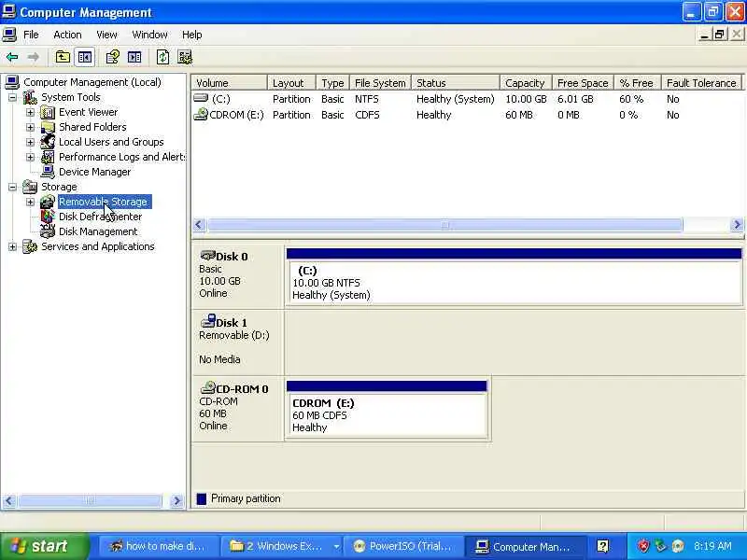This screenshot has width=747, height=560.
Task: Click the Performance Logs and Alerts icon
Action: tap(48, 157)
